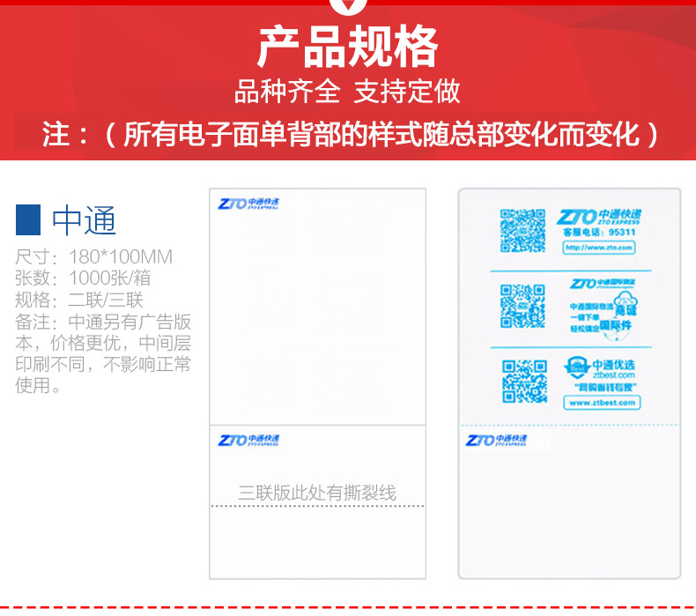Click the www.ztbest.com link box
Image resolution: width=696 pixels, height=616 pixels.
click(x=602, y=403)
